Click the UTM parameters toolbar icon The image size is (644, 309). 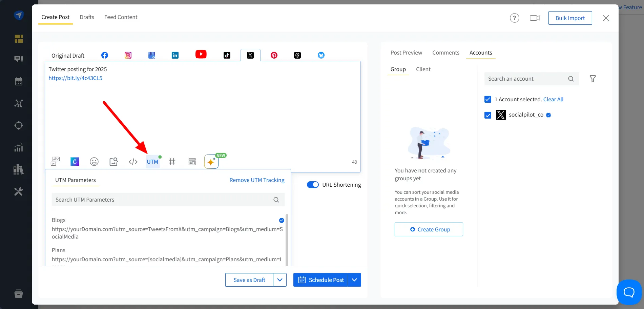[x=152, y=162]
